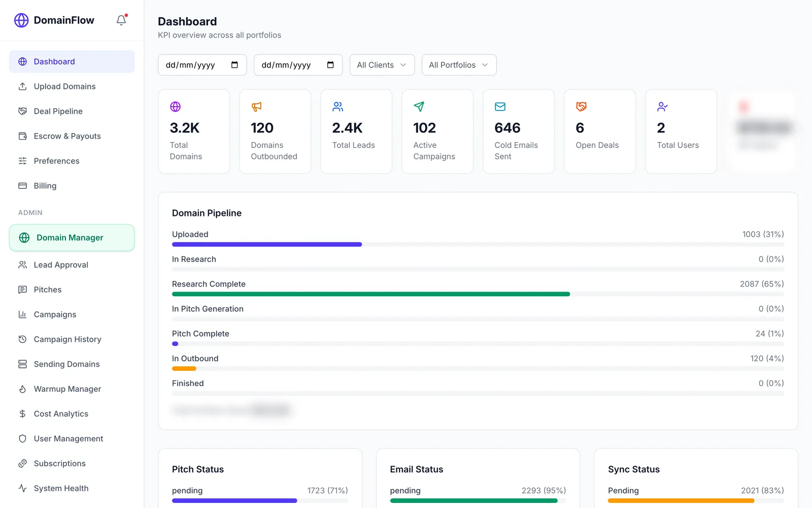Click the Domain Pipeline heading
Viewport: 812px width, 508px height.
(207, 213)
